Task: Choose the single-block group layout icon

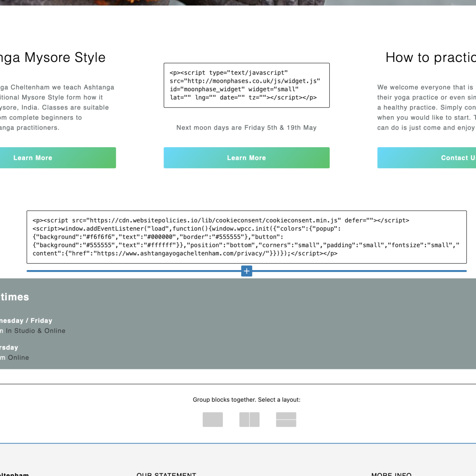Action: (213, 419)
